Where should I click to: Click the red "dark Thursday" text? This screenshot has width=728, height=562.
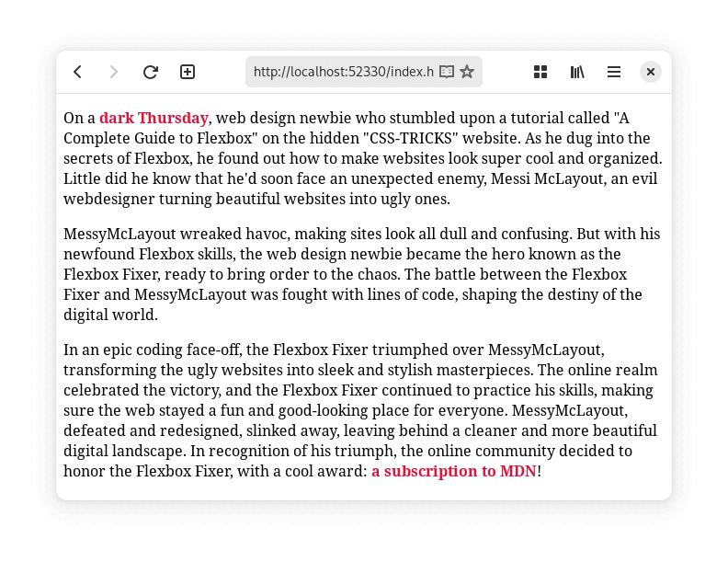point(154,118)
